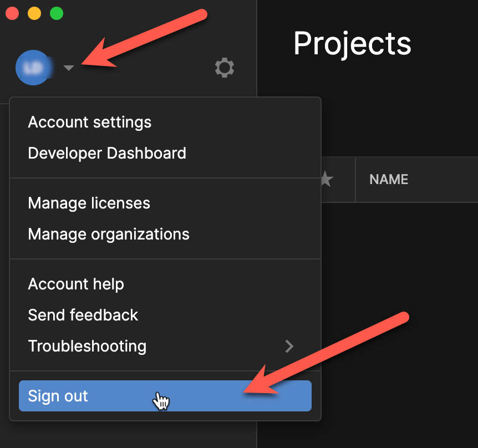478x448 pixels.
Task: Expand the Troubleshooting submenu chevron
Action: click(x=289, y=346)
